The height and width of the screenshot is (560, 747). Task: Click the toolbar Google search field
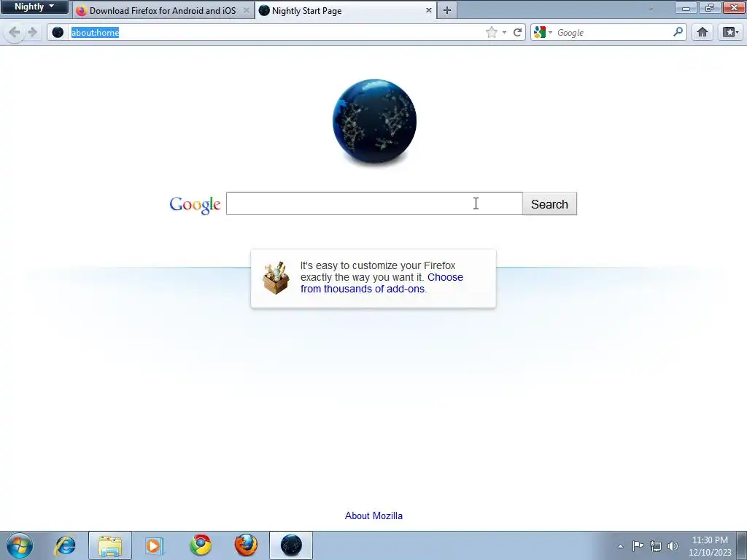tap(613, 32)
